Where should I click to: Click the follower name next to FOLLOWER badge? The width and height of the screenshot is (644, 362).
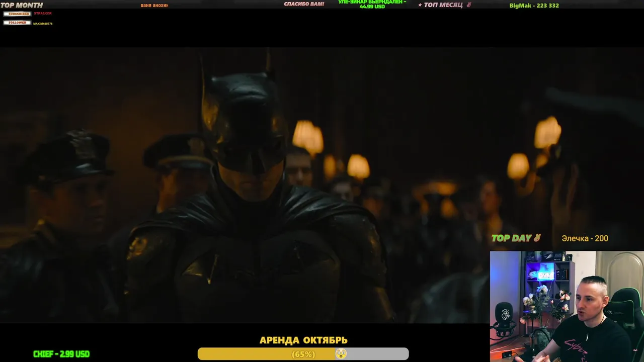[43, 23]
